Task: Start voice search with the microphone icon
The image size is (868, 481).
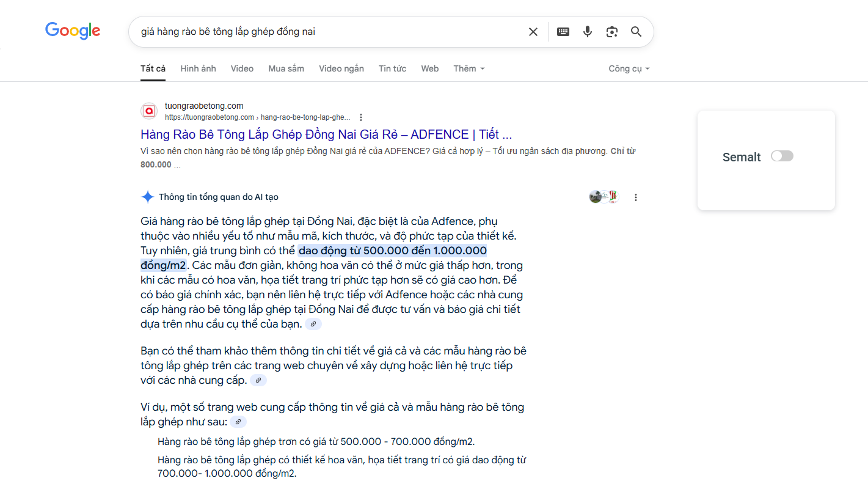Action: pyautogui.click(x=588, y=32)
